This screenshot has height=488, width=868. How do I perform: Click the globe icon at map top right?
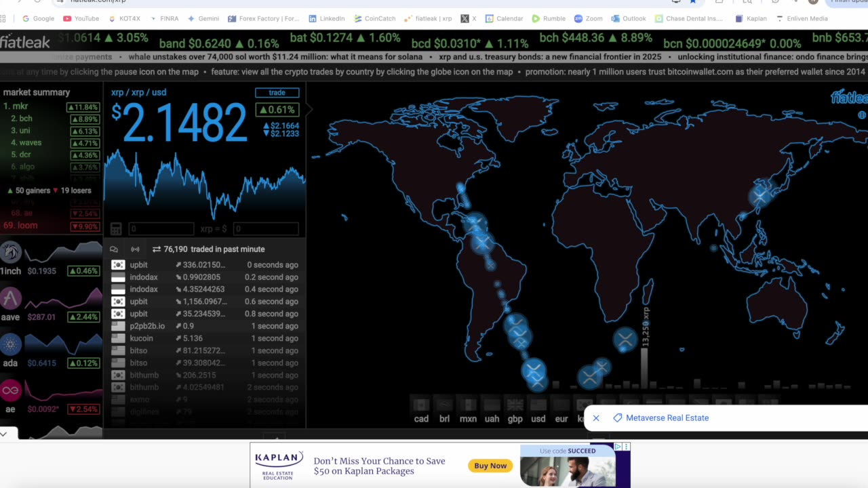862,115
